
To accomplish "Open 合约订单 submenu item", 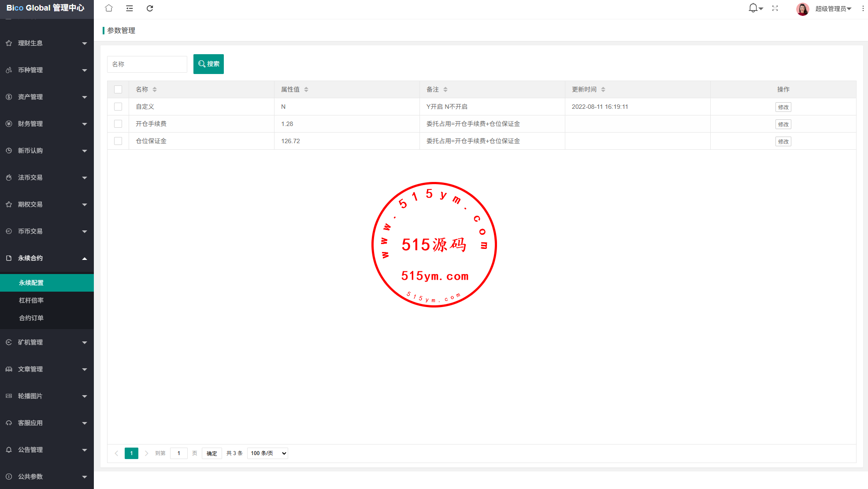I will [31, 318].
